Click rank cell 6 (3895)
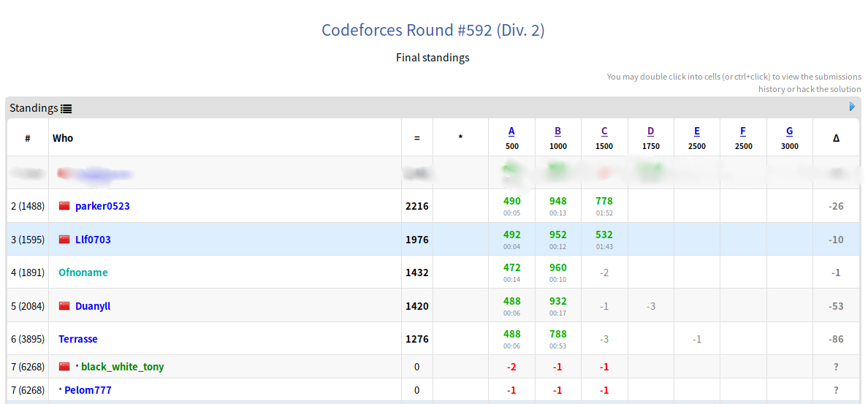The height and width of the screenshot is (404, 868). pos(28,339)
